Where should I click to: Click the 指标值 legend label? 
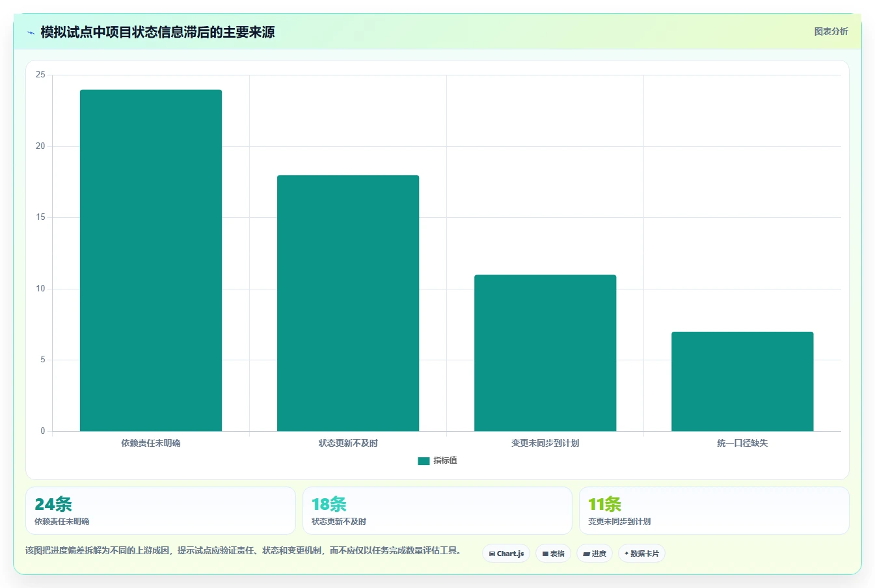click(446, 461)
